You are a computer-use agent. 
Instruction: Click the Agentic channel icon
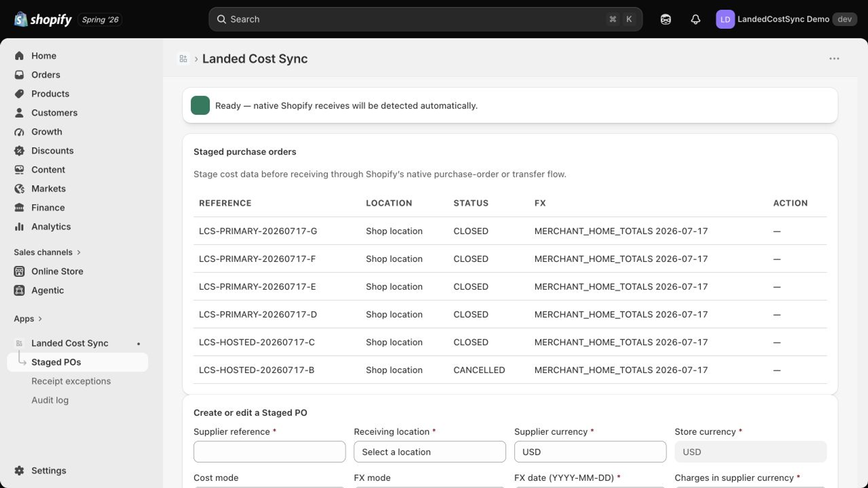coord(20,290)
